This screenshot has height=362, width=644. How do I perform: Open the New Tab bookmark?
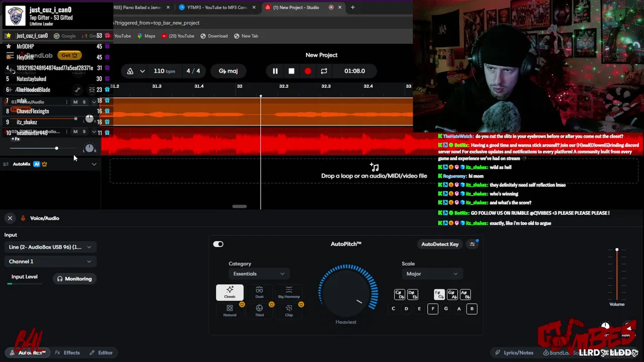[246, 36]
